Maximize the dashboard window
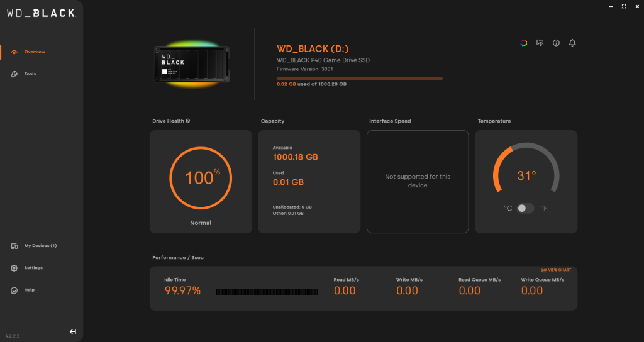The height and width of the screenshot is (342, 644). pyautogui.click(x=624, y=6)
